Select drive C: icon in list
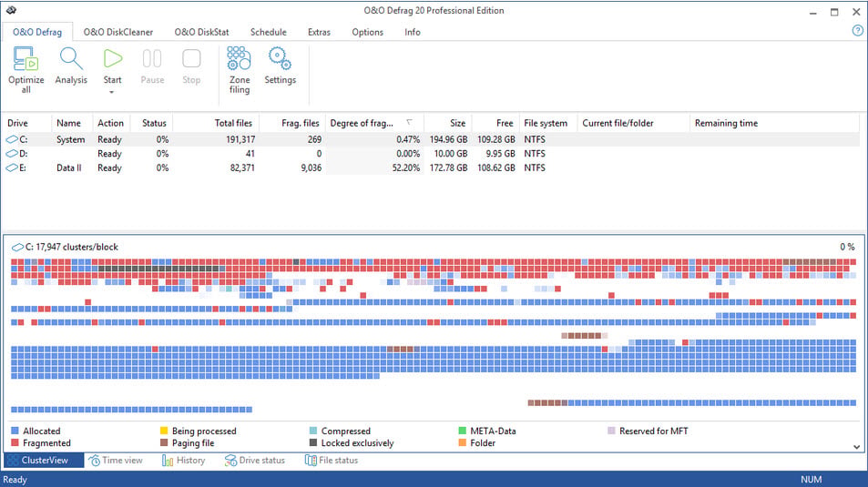 pos(12,139)
